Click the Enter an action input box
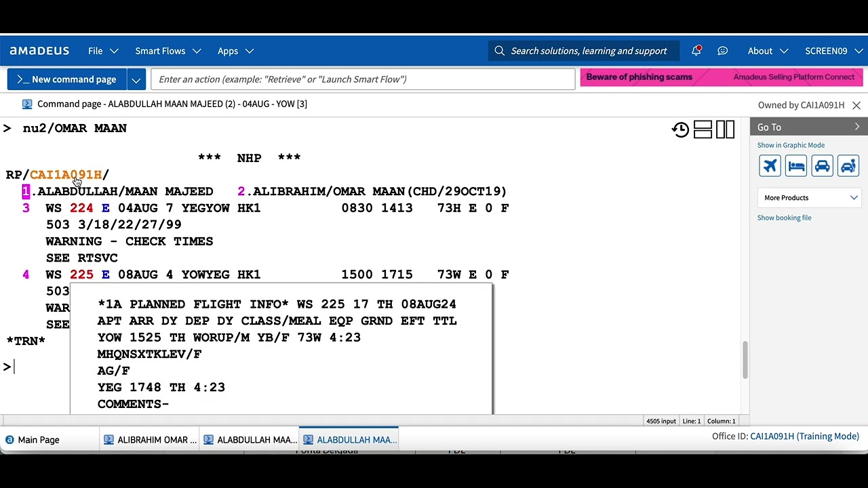Screen dimensions: 868x488 (x=363, y=79)
